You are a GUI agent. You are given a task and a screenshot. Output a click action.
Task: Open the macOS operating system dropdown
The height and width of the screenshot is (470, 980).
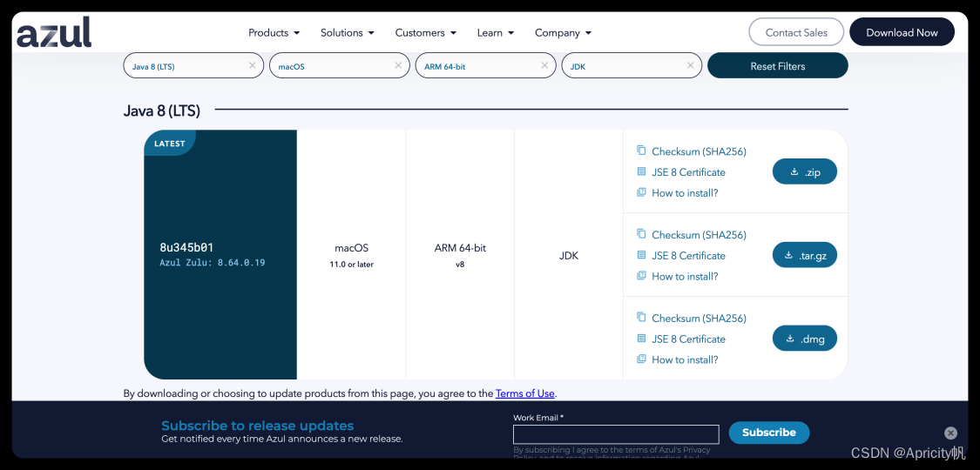[340, 65]
